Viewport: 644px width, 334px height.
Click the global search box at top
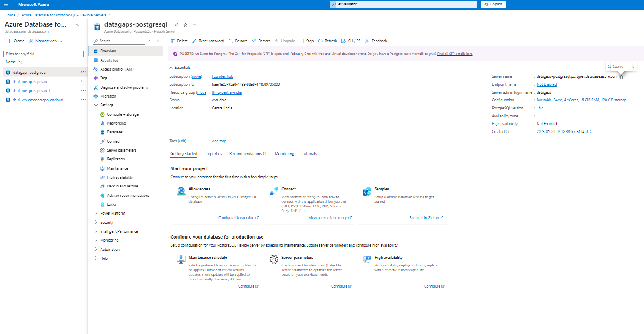tap(403, 4)
